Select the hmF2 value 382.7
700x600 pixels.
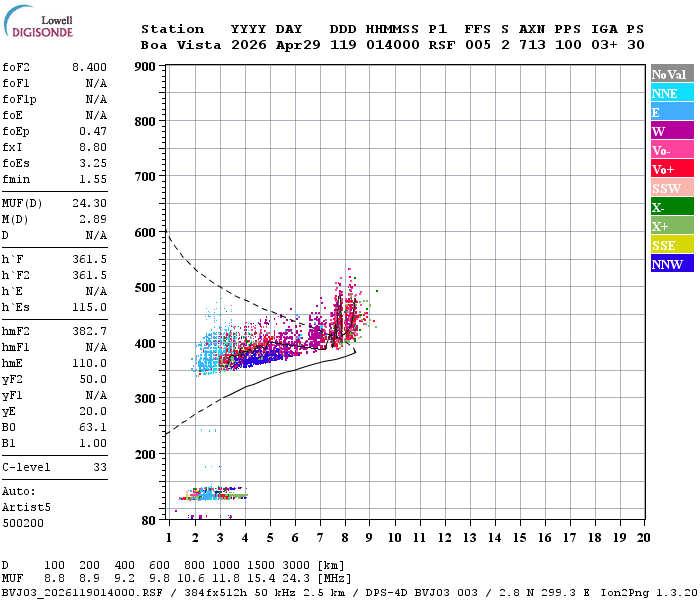point(89,331)
